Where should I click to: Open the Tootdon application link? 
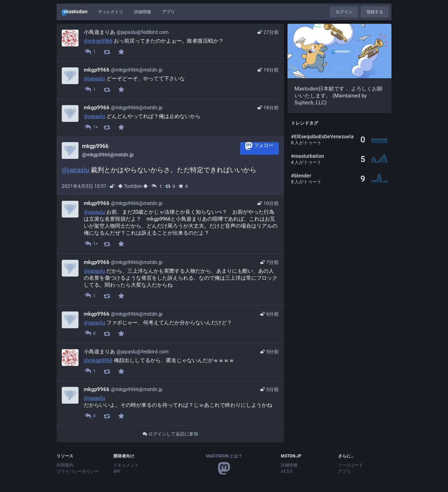click(x=133, y=186)
